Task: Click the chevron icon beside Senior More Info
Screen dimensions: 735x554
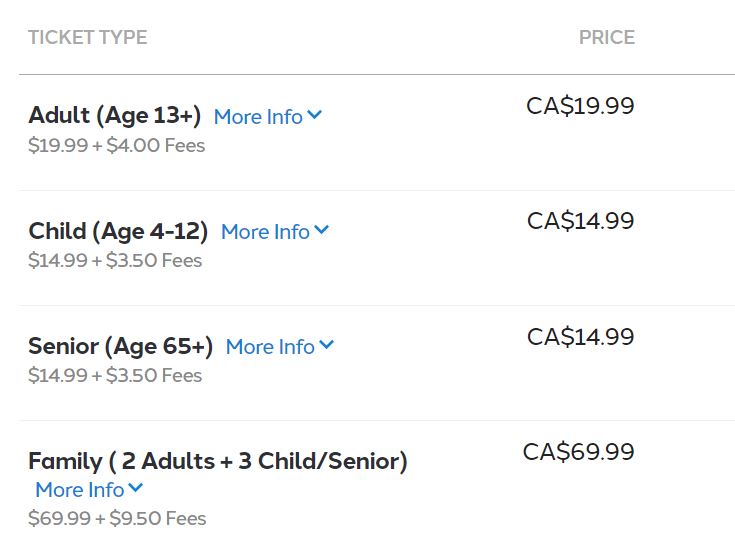Action: tap(327, 345)
